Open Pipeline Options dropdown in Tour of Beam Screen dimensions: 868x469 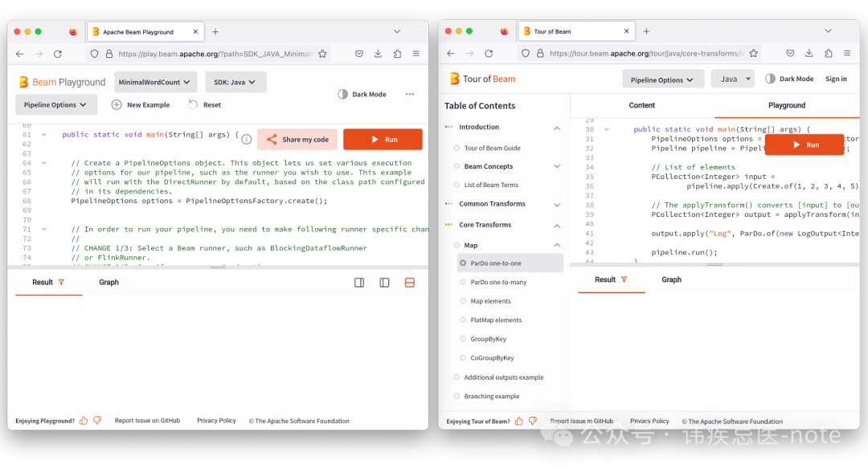662,80
